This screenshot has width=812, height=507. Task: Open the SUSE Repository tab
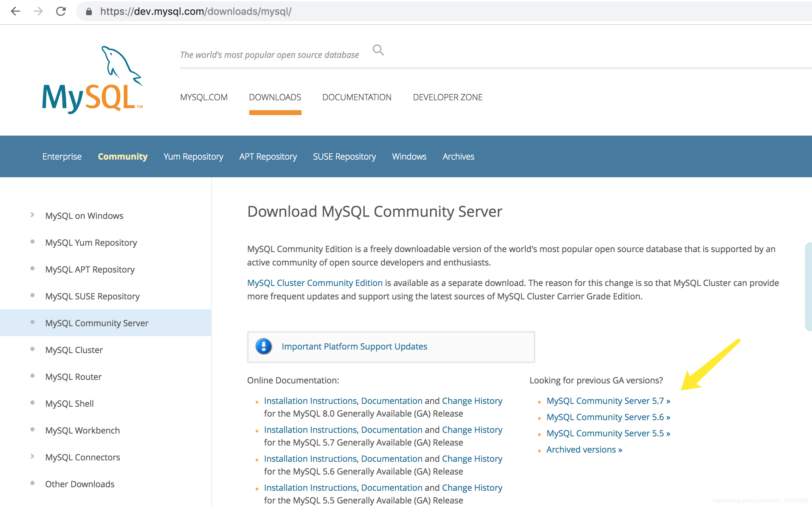tap(345, 156)
